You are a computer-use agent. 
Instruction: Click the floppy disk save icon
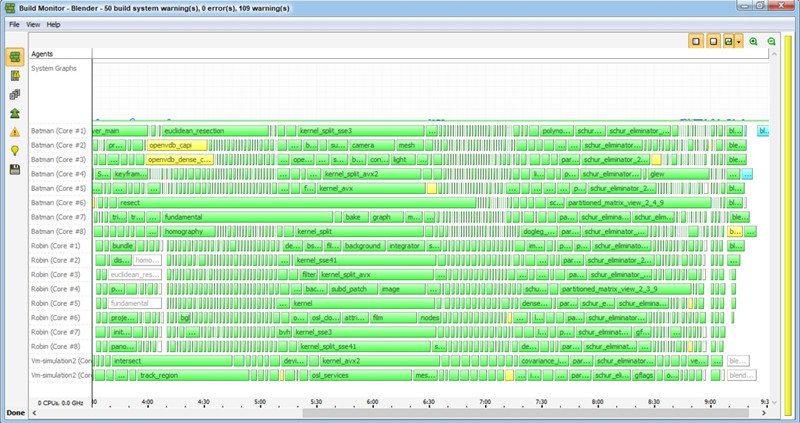tap(14, 170)
